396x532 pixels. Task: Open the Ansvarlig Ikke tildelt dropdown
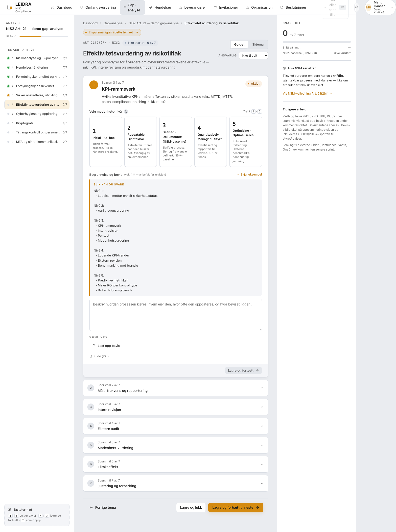[253, 55]
